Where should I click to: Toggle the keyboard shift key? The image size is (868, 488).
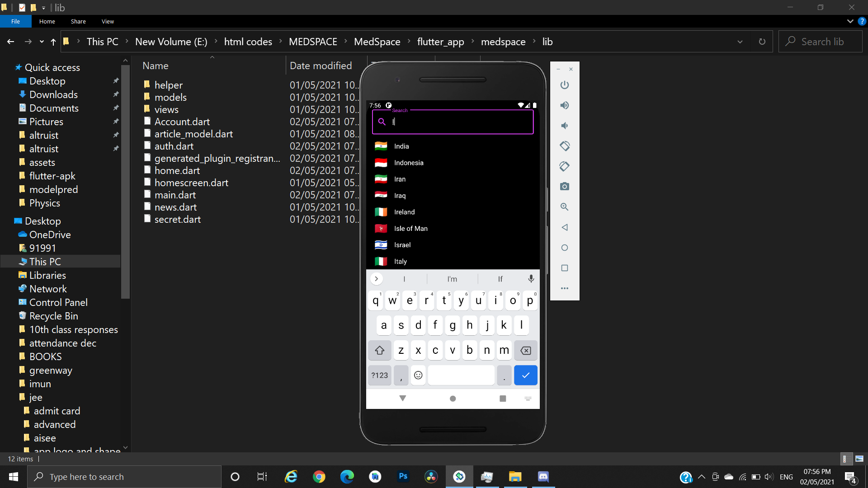tap(379, 350)
